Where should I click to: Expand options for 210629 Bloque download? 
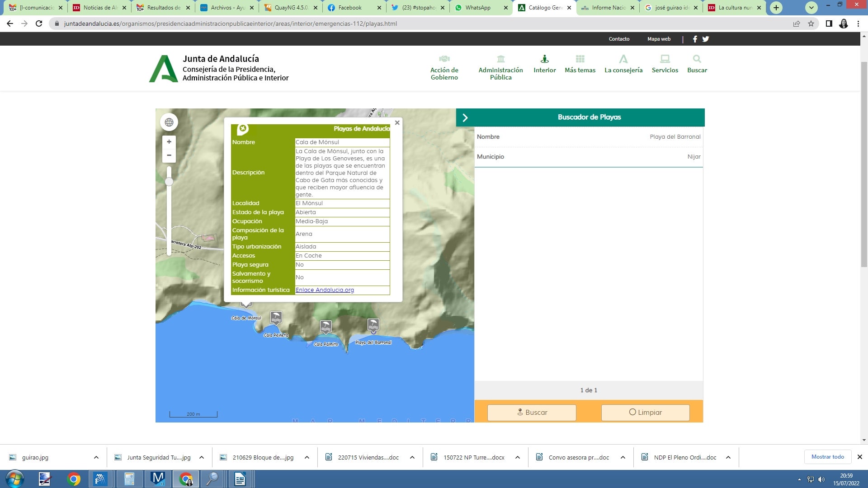(x=307, y=457)
